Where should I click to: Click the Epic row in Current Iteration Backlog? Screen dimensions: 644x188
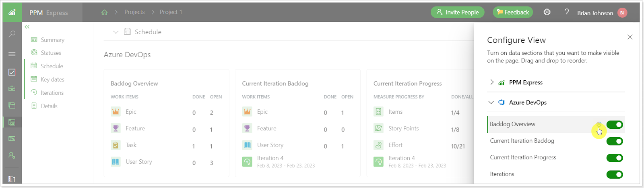298,112
